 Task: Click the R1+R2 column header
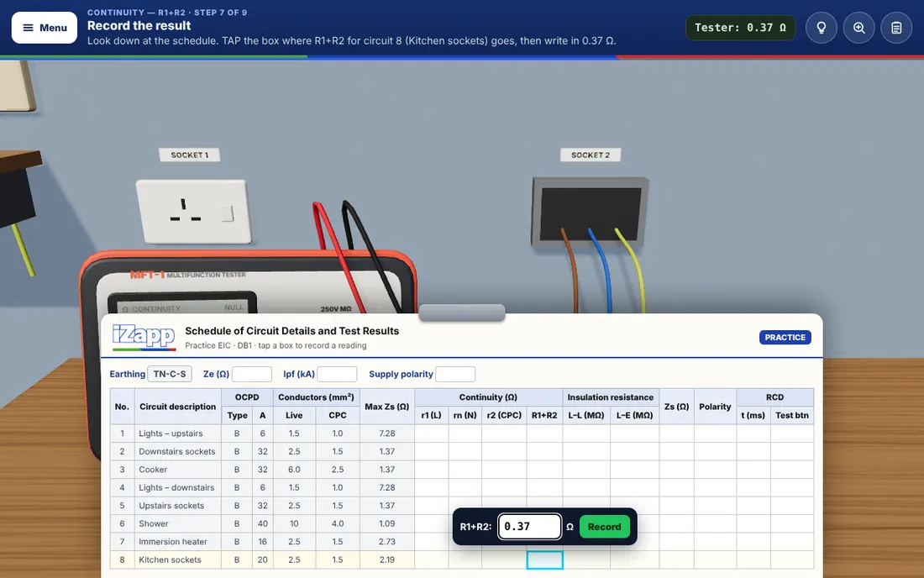544,415
